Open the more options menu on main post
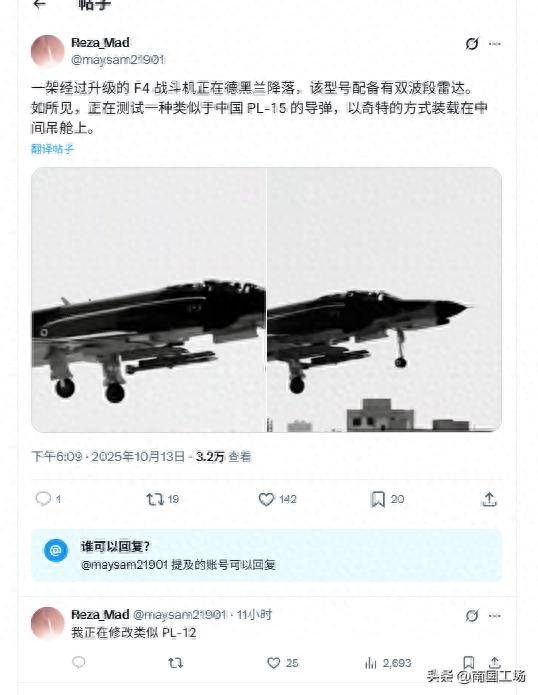This screenshot has width=538, height=695. pyautogui.click(x=495, y=43)
